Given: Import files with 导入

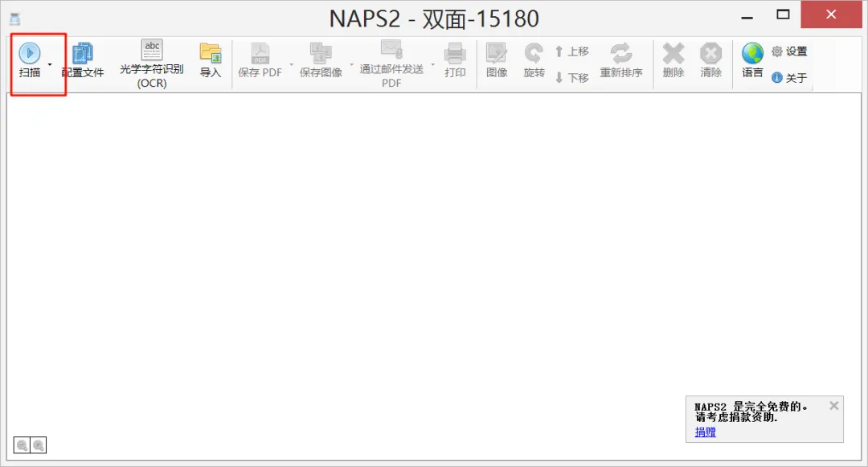Looking at the screenshot, I should coord(211,60).
